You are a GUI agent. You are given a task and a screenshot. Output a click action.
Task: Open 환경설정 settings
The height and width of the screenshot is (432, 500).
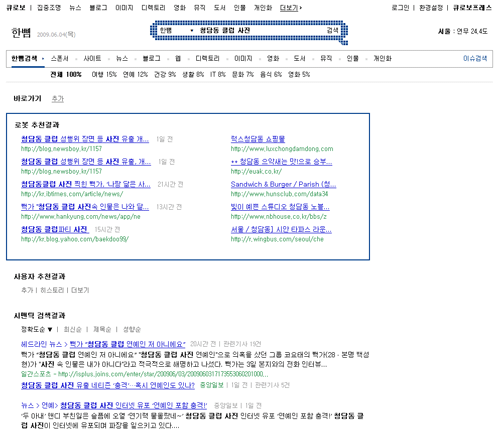point(431,8)
